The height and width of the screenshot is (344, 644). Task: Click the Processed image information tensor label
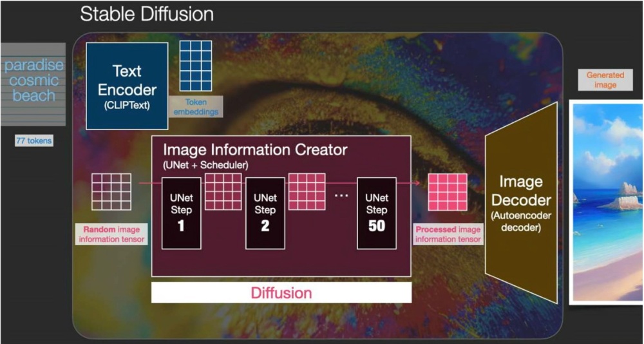[x=448, y=234]
